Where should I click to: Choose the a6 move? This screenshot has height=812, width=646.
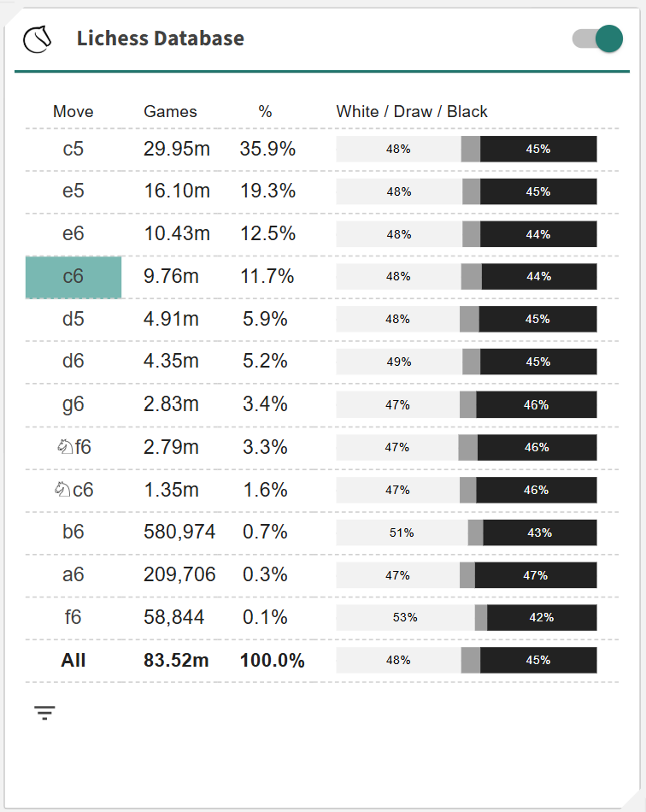pos(73,575)
